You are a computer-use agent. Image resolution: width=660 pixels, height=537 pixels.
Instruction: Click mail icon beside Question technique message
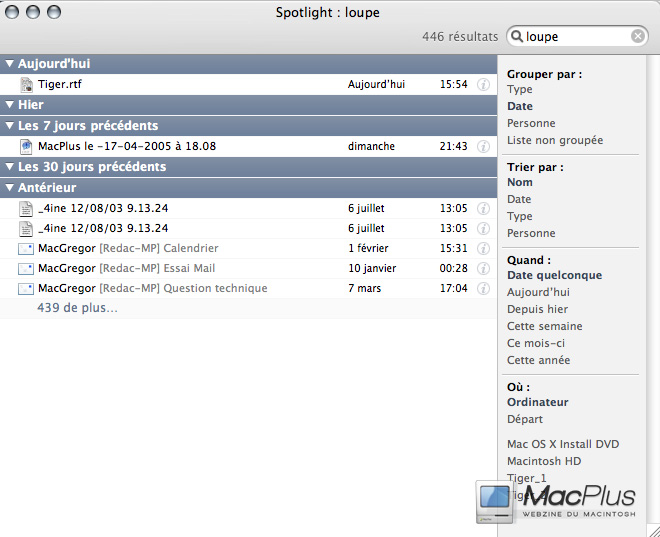pyautogui.click(x=26, y=289)
